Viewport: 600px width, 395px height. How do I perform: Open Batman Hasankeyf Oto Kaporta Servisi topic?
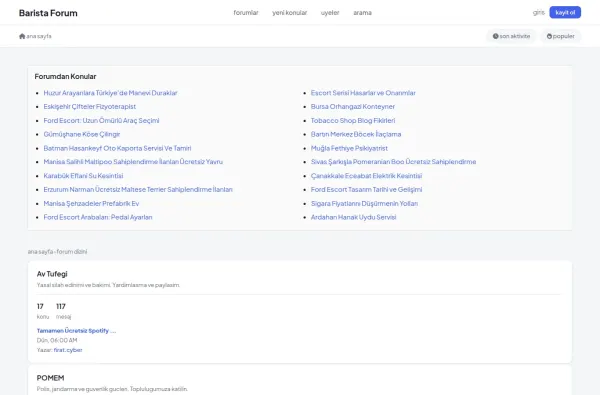(117, 148)
